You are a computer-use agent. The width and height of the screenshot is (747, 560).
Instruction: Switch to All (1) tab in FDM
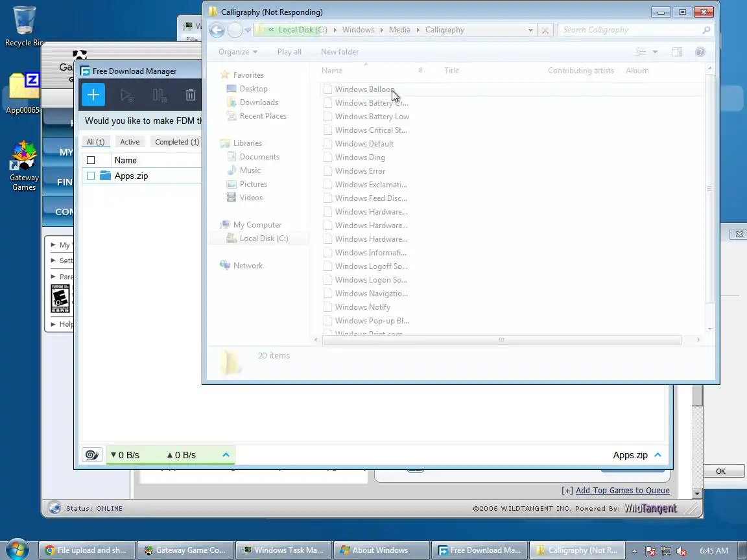point(96,142)
